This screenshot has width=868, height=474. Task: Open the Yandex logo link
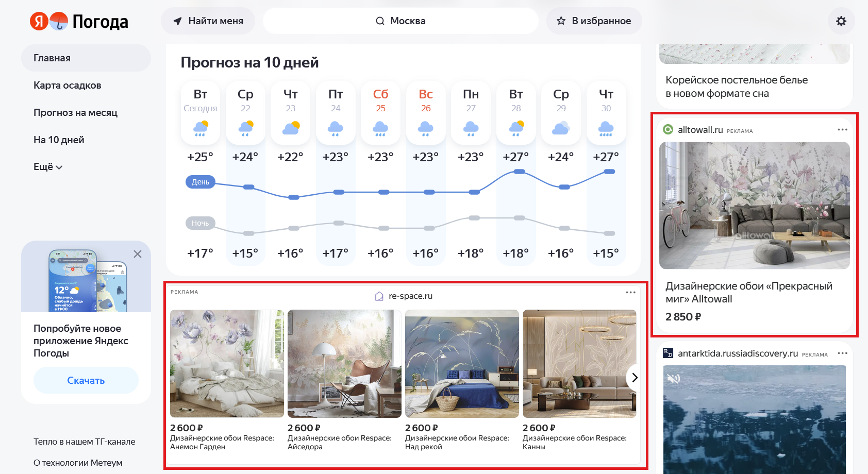pos(39,21)
